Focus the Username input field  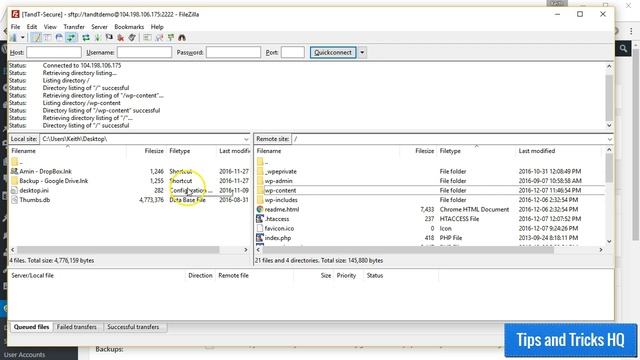pyautogui.click(x=144, y=52)
